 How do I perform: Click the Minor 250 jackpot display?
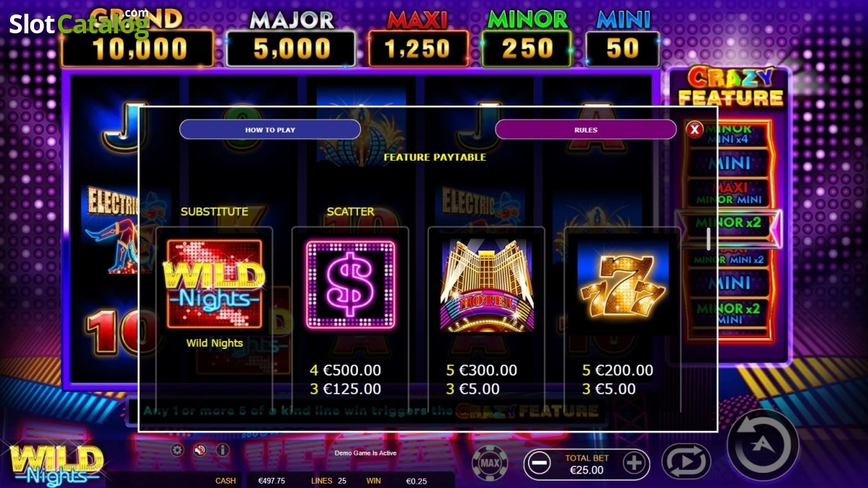(x=528, y=40)
